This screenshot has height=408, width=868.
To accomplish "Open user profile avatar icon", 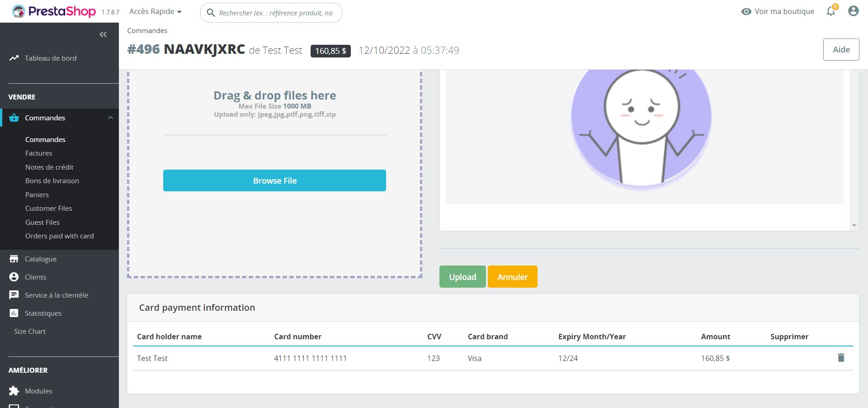I will pos(853,11).
